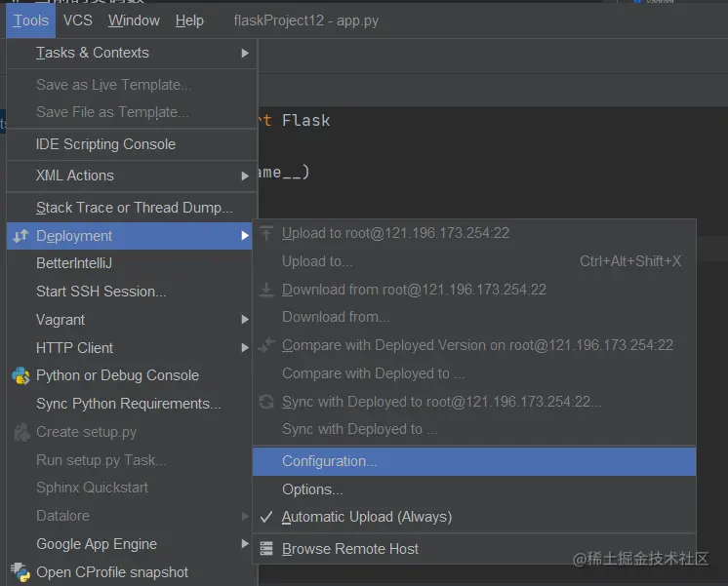
Task: Open the Window menu
Action: pos(134,20)
